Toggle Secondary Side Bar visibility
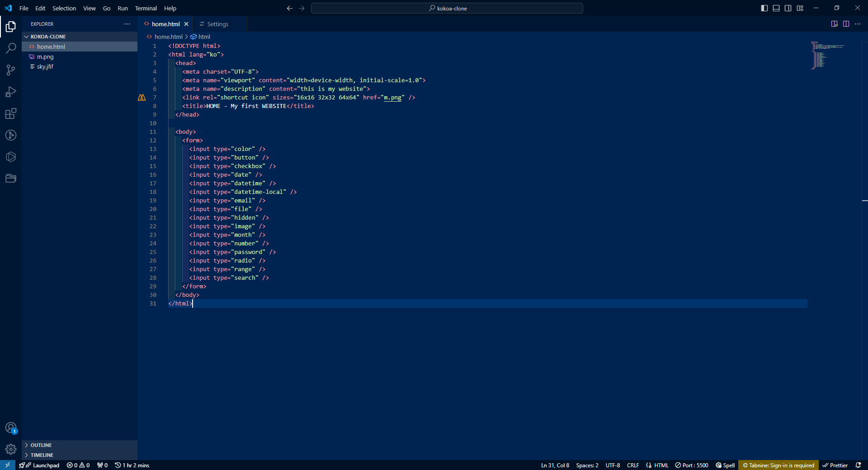868x470 pixels. point(788,8)
